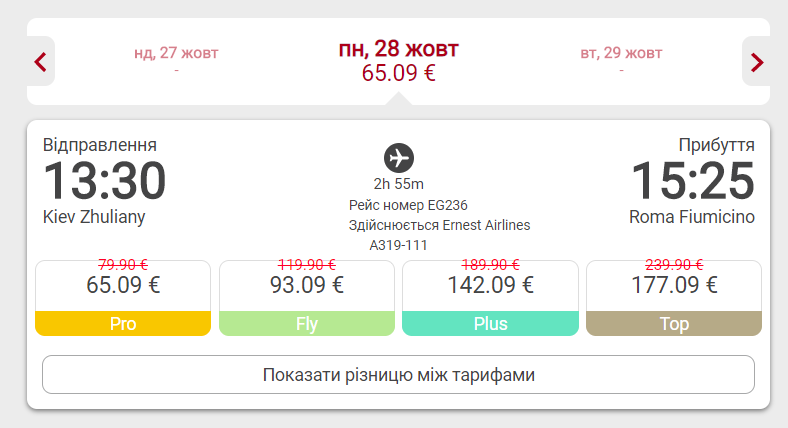The image size is (788, 428).
Task: Click Roma Fiumicino arrival airport
Action: [x=692, y=217]
